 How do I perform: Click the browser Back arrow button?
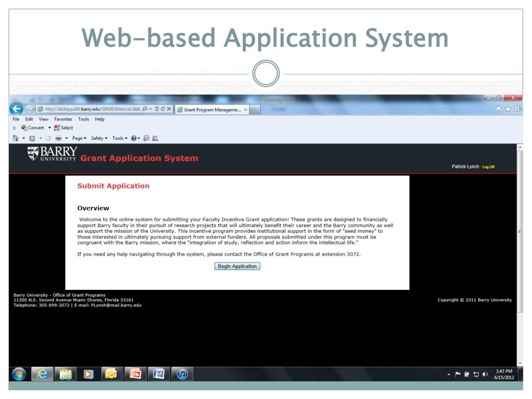coord(16,109)
